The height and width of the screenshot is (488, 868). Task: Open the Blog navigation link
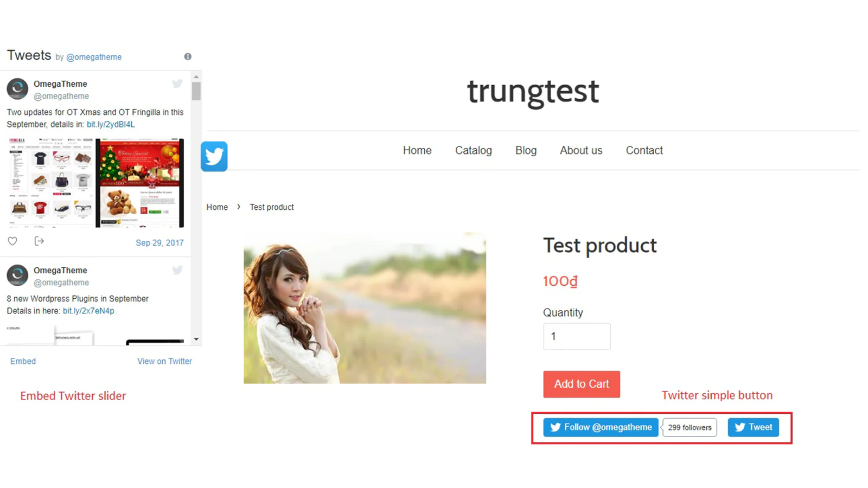(x=526, y=150)
